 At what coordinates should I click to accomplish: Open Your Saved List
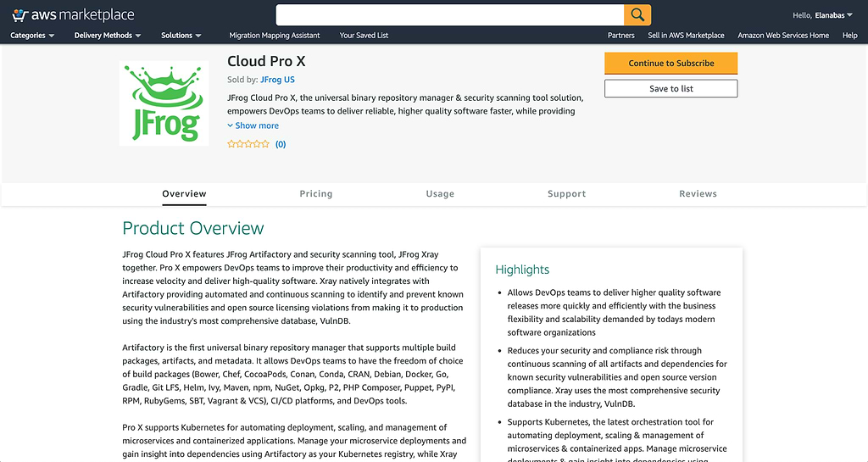(x=364, y=36)
